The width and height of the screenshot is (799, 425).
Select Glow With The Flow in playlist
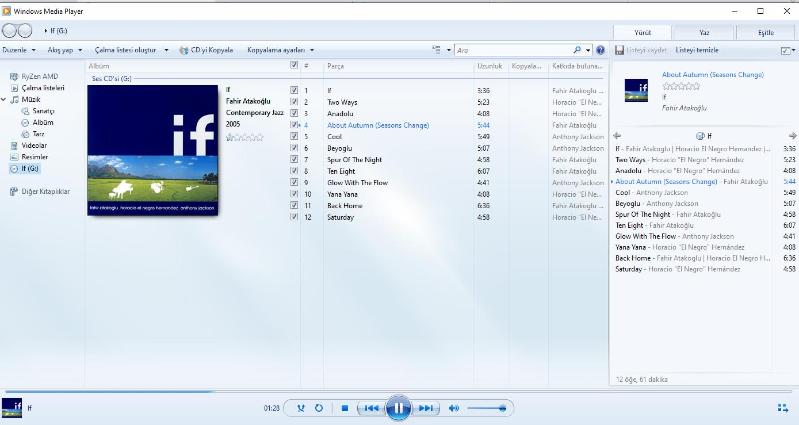pos(704,236)
